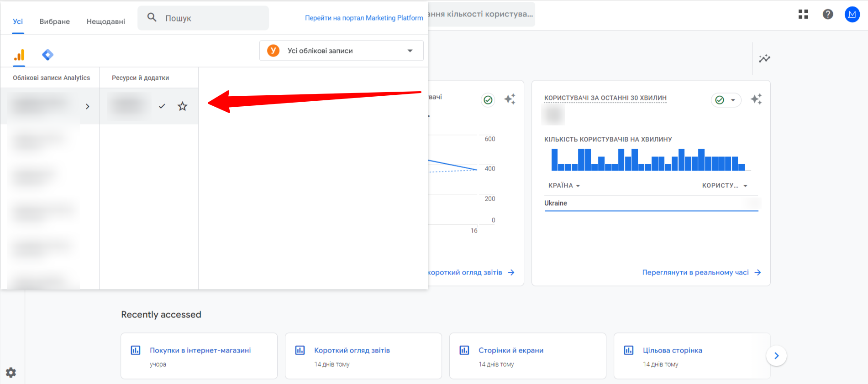
Task: Open the Help question mark icon
Action: [x=828, y=15]
